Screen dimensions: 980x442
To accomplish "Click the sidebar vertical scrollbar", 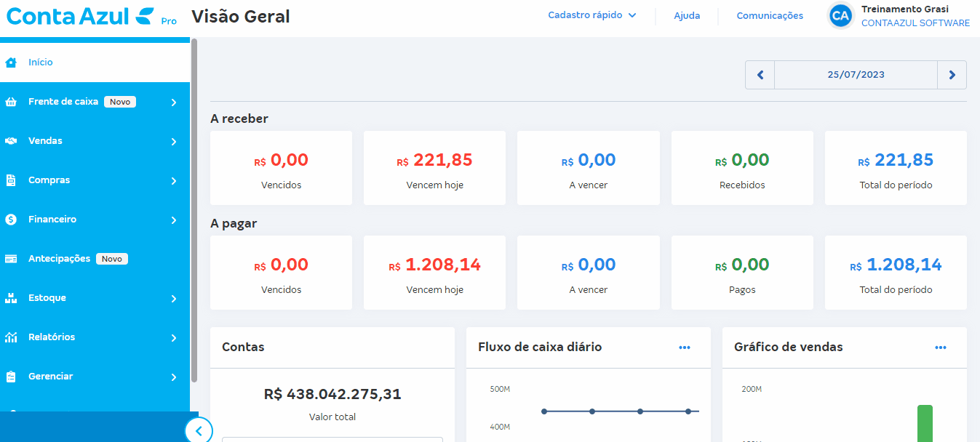I will (x=194, y=211).
